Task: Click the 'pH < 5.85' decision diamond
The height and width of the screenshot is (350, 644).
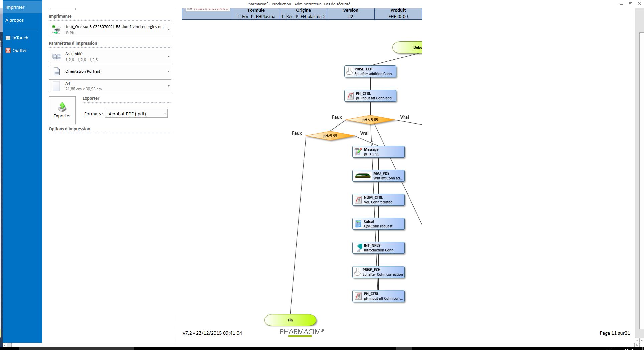Action: [x=370, y=120]
